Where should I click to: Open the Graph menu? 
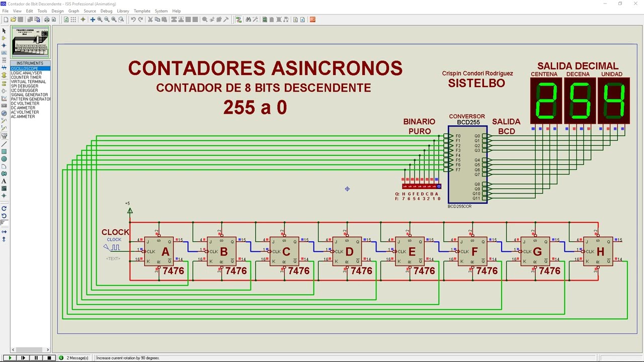73,11
